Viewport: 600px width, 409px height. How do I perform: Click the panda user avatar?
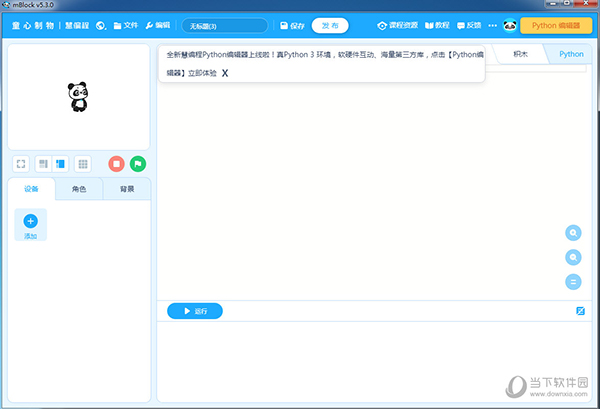click(x=510, y=26)
